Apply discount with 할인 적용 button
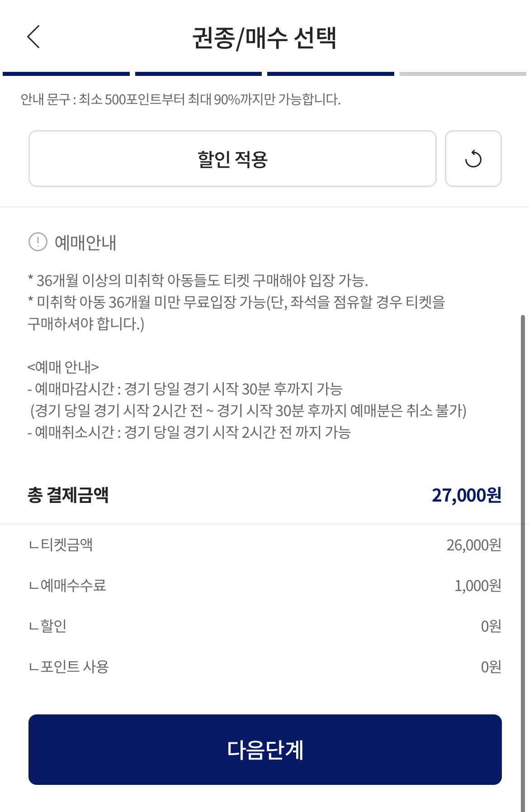Screen dimensions: 529x812 pyautogui.click(x=232, y=159)
